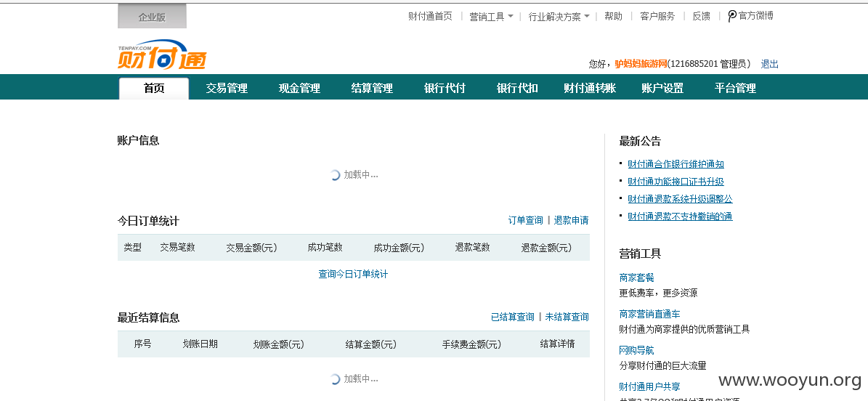868x401 pixels.
Task: Click the 成功笔数 column header
Action: (x=325, y=248)
